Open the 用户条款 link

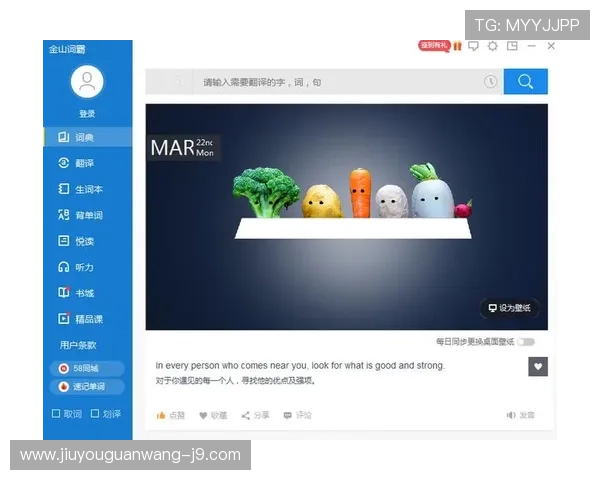(x=78, y=345)
